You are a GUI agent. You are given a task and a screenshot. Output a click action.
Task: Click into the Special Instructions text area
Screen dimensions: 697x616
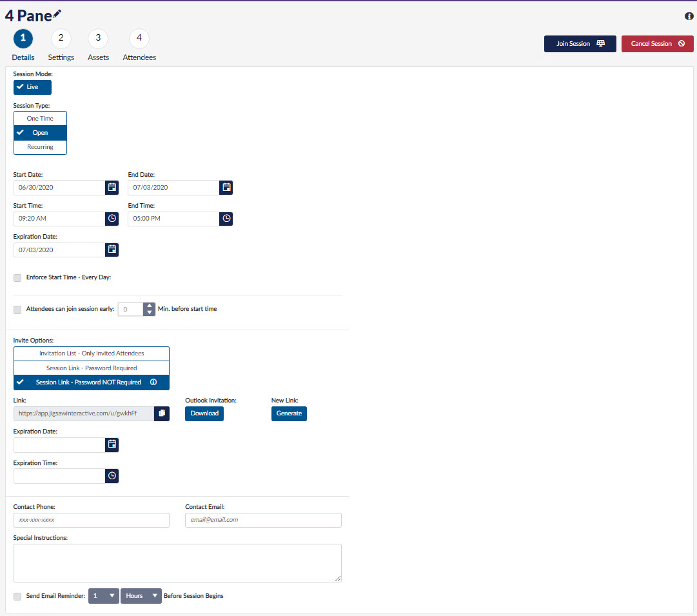coord(177,563)
